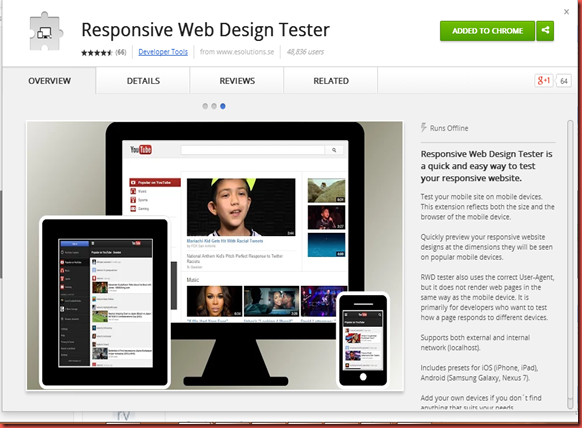Click the '48,836 users' text

click(x=305, y=52)
